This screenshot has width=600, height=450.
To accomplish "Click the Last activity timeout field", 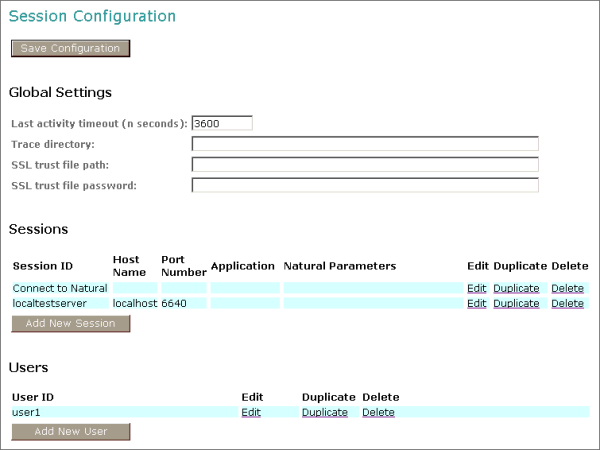I will 222,123.
